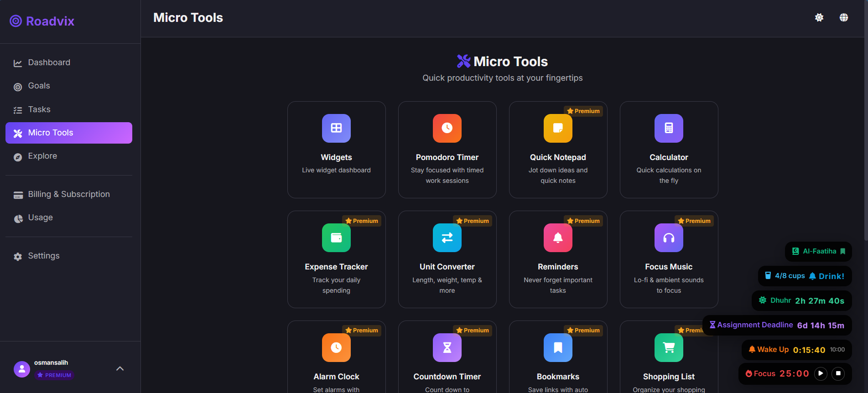The image size is (868, 393).
Task: Click the Calculator card title
Action: point(669,157)
